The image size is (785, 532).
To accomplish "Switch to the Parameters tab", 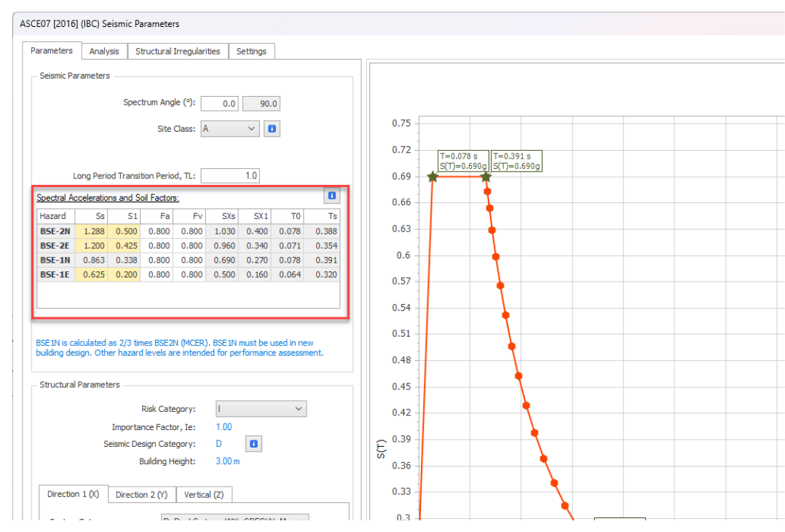I will click(52, 50).
